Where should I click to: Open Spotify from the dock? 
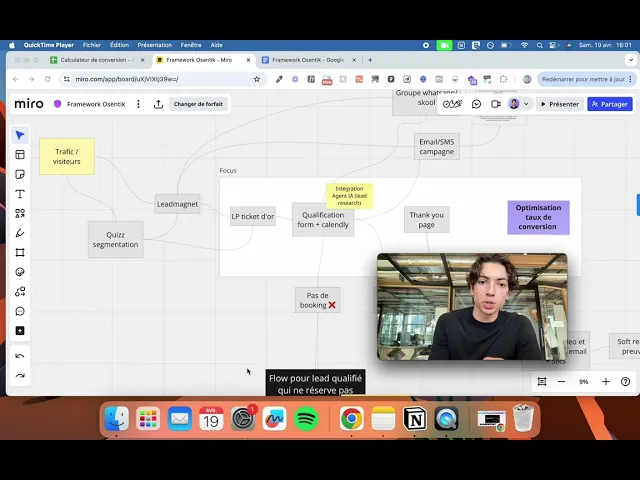pyautogui.click(x=306, y=419)
